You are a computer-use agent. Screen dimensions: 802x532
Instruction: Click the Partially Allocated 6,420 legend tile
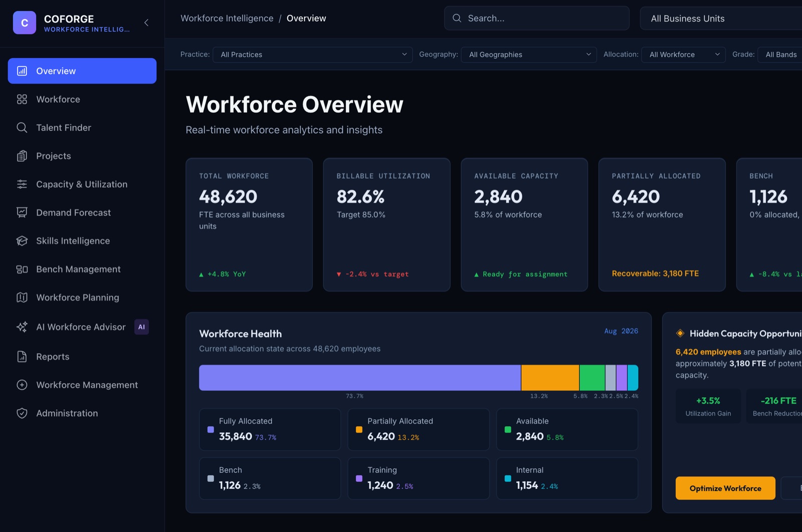pos(419,429)
